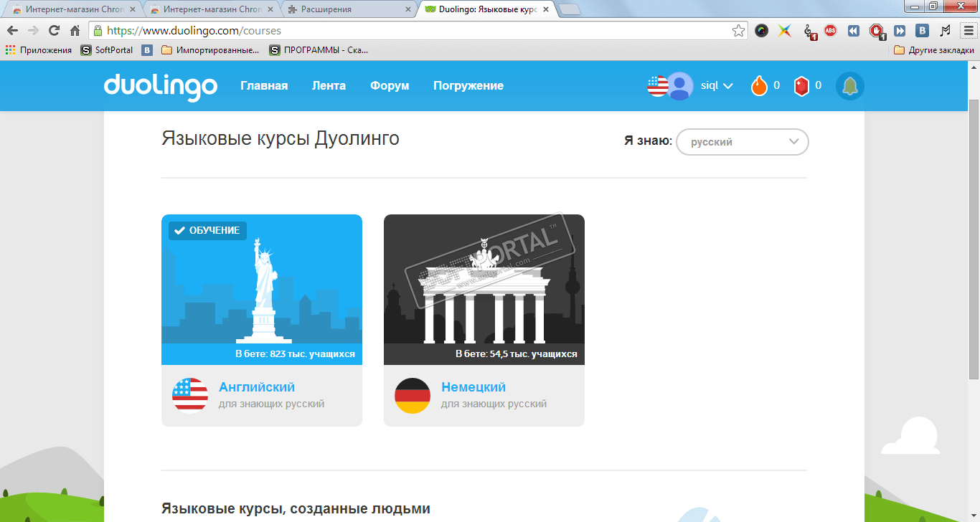Open the Brandenburg Gate course image
This screenshot has width=980, height=522.
click(484, 289)
